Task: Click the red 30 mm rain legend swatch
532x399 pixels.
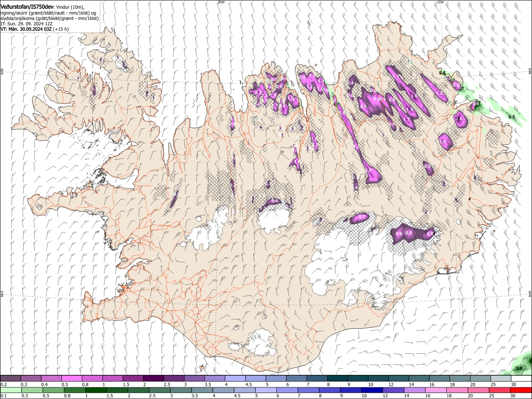Action: pos(521,390)
